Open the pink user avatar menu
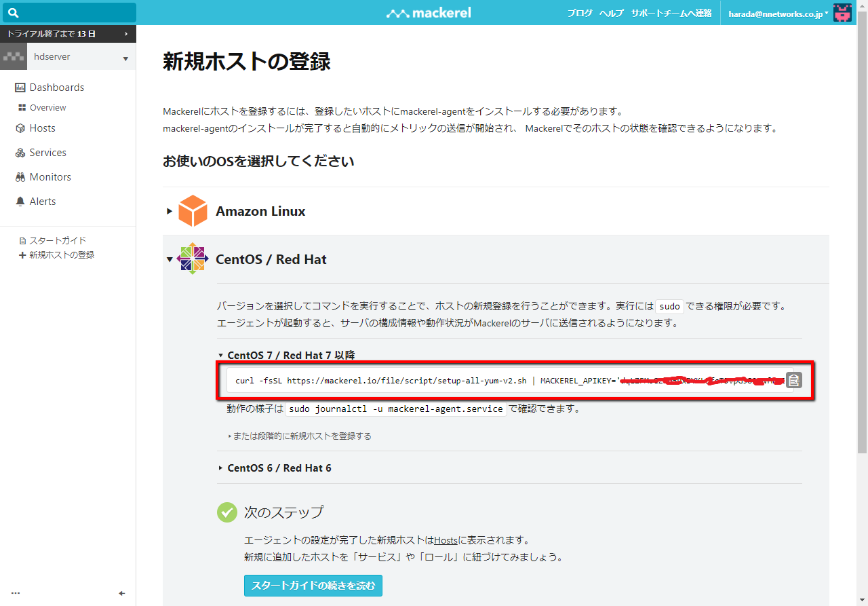Screen dimensions: 868x606 [x=842, y=13]
